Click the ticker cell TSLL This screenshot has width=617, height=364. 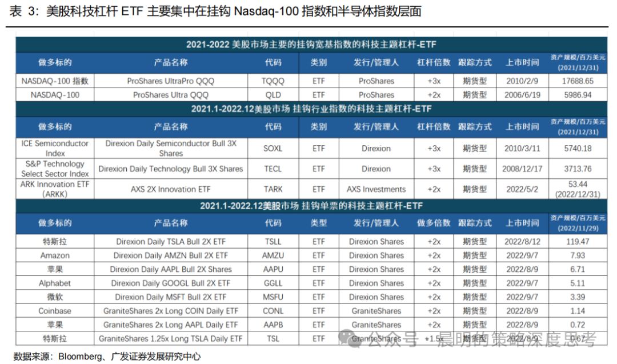pos(273,242)
